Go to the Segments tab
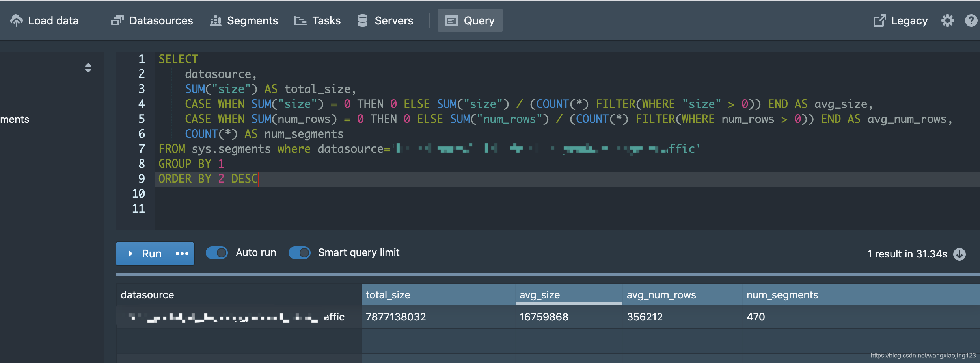The image size is (980, 363). tap(244, 20)
